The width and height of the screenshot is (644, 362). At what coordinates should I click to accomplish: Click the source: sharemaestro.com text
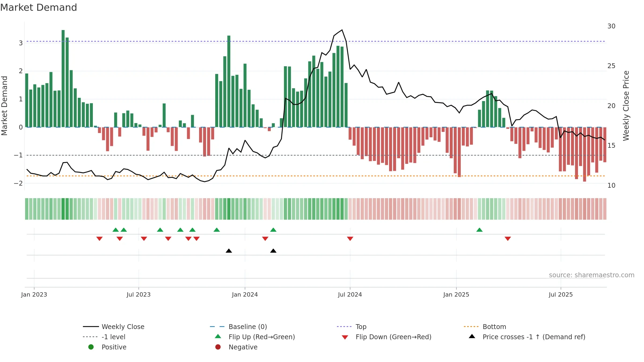(591, 275)
